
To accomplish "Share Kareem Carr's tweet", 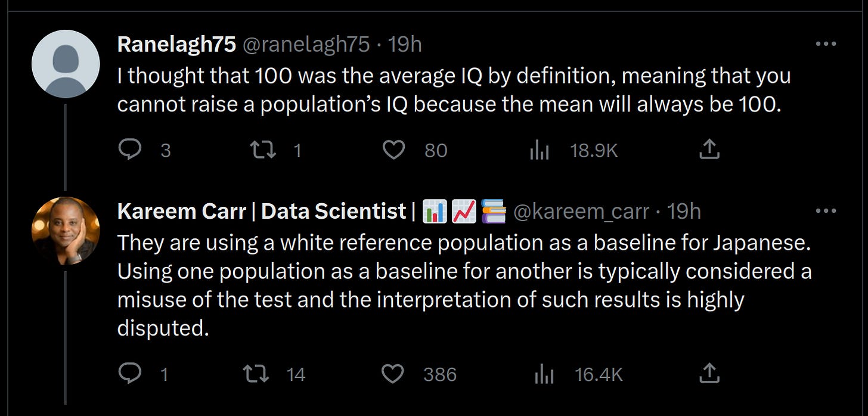I will pos(709,373).
